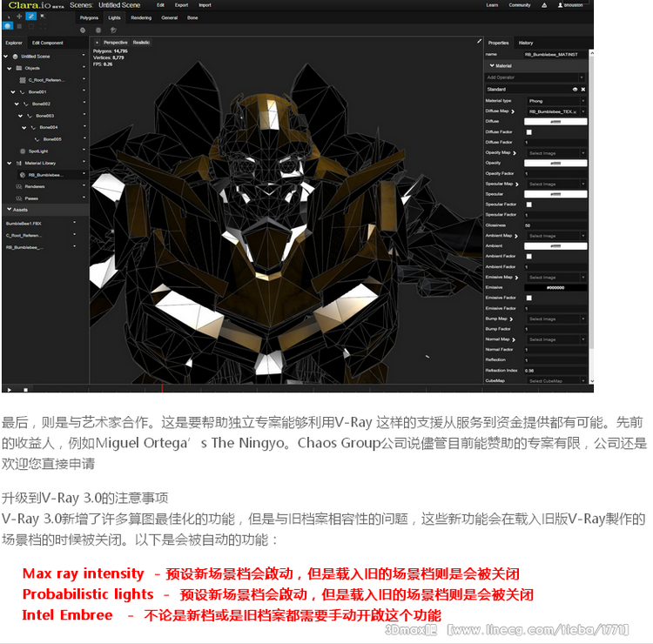Open the CubeMap Select CubeMap dropdown
The width and height of the screenshot is (653, 644).
click(583, 380)
